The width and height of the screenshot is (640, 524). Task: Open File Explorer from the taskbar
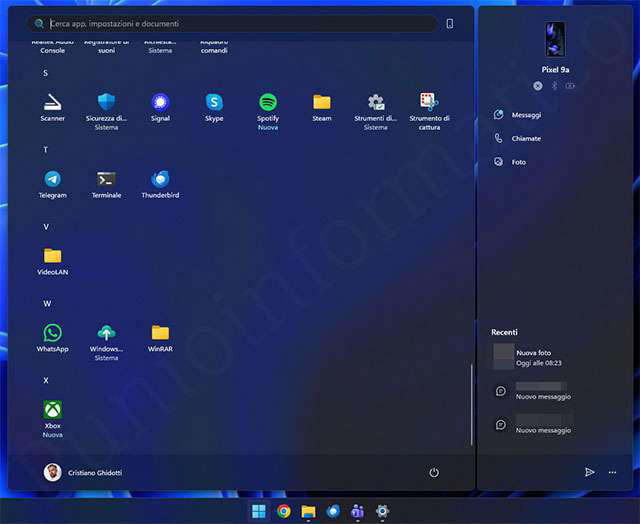pos(308,511)
